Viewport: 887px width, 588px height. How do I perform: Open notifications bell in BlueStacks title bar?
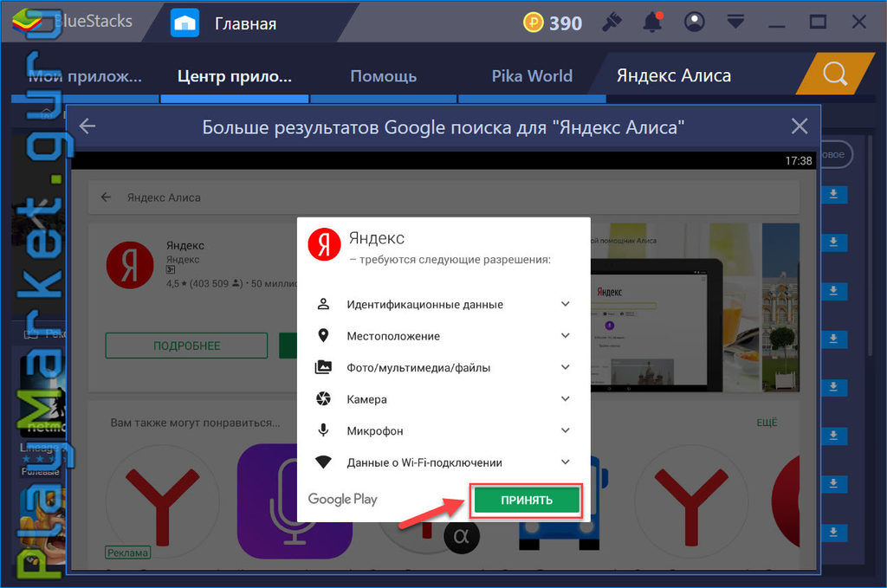click(652, 22)
